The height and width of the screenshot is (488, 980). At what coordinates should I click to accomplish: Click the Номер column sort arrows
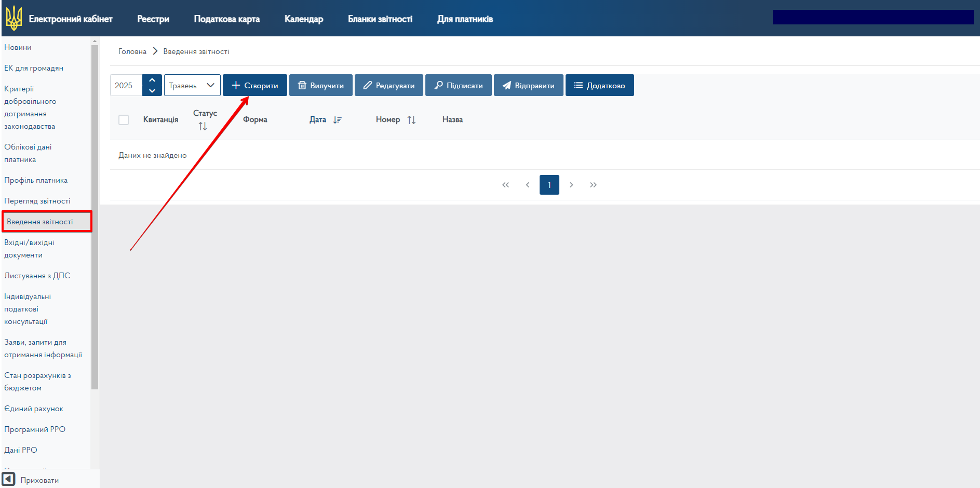[411, 120]
